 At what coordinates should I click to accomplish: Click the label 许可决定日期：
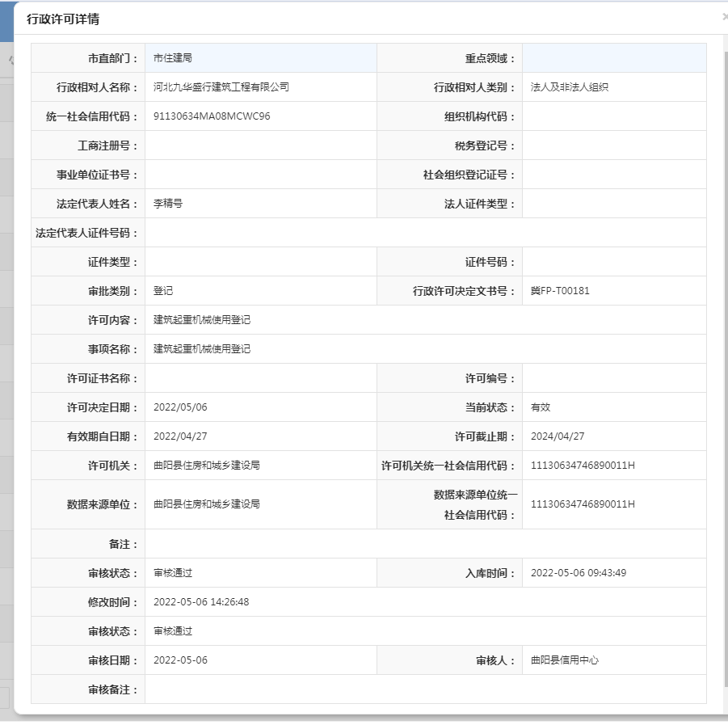pyautogui.click(x=103, y=407)
